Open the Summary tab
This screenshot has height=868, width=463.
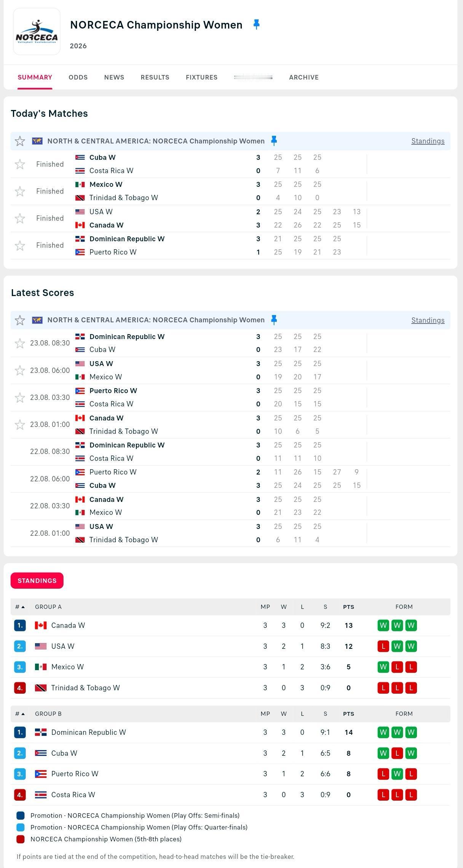pos(35,77)
